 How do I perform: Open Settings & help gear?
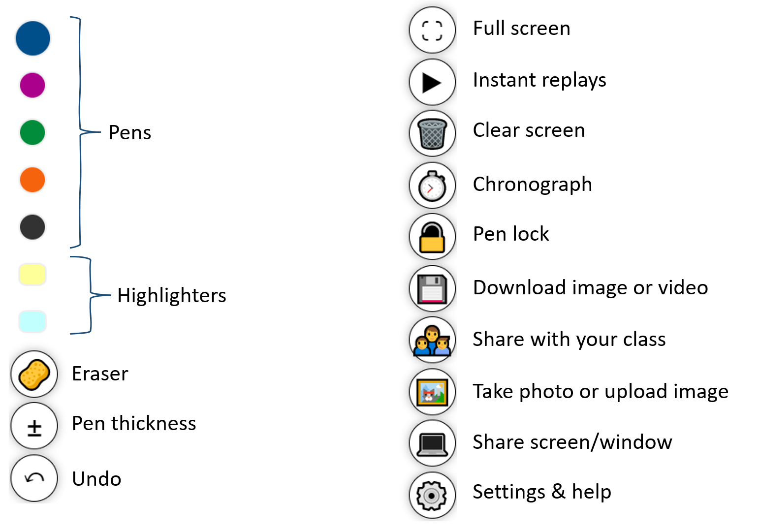pyautogui.click(x=432, y=495)
